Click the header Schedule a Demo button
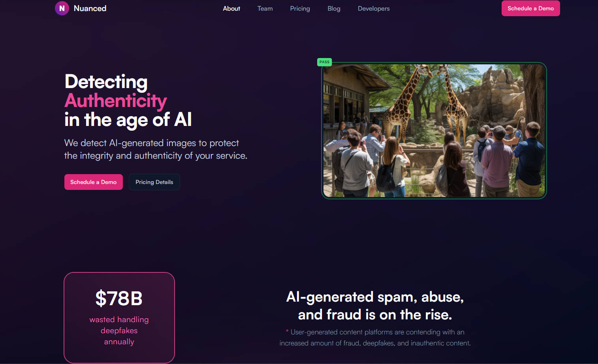The image size is (598, 364). [x=530, y=8]
